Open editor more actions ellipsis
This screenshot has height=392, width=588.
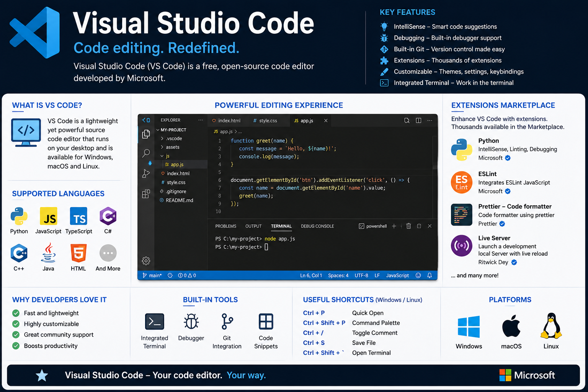[430, 121]
